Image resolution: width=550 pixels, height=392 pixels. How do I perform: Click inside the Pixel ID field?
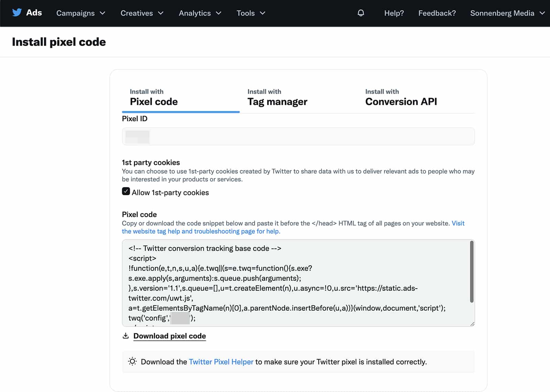298,136
